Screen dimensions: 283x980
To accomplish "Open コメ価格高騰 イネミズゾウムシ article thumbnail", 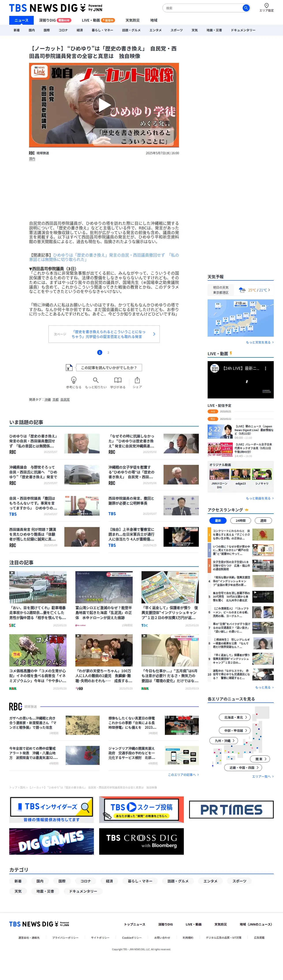I will click(x=38, y=650).
